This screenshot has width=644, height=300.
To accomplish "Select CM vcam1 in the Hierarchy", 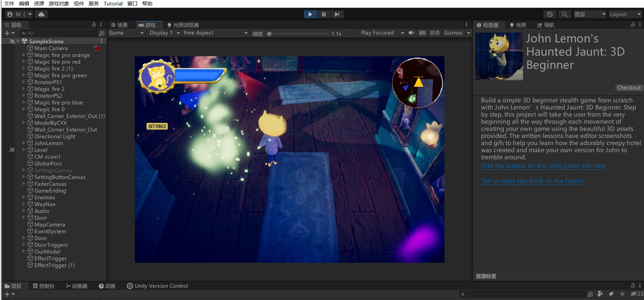I will click(47, 157).
